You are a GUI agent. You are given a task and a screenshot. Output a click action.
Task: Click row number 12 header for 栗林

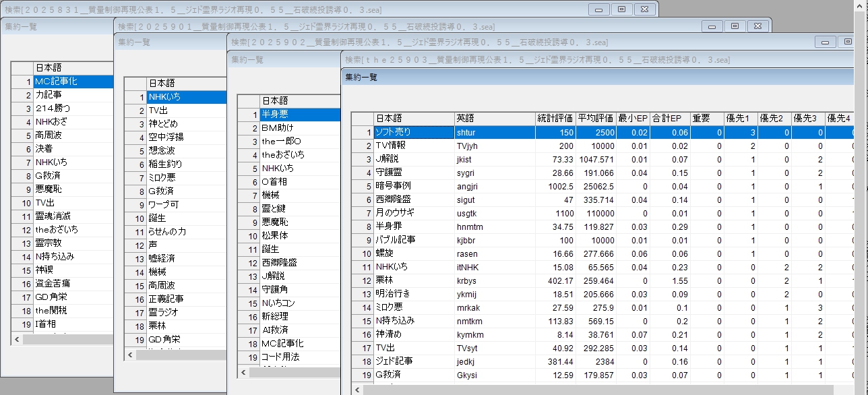[363, 280]
